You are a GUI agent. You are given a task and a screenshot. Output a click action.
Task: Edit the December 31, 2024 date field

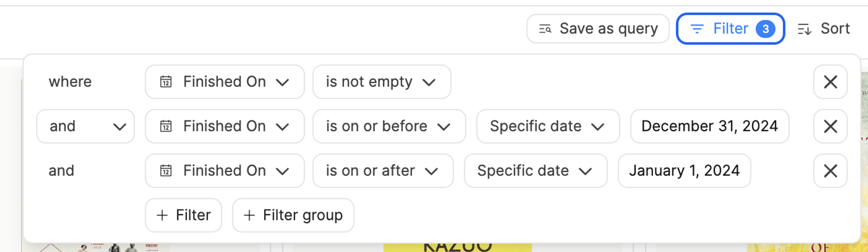[710, 126]
